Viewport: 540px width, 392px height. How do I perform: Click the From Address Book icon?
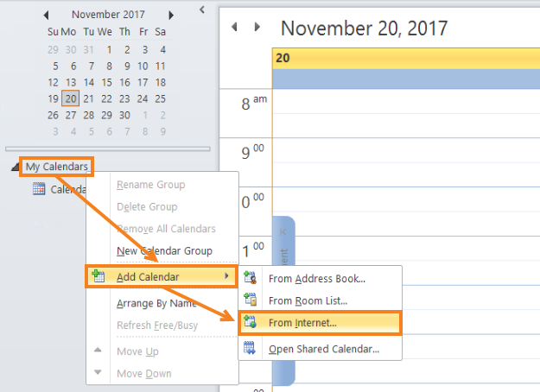[x=251, y=278]
